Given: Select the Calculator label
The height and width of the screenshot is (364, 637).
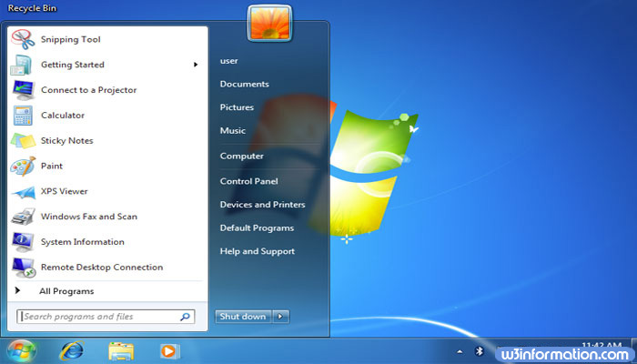Looking at the screenshot, I should pyautogui.click(x=63, y=116).
